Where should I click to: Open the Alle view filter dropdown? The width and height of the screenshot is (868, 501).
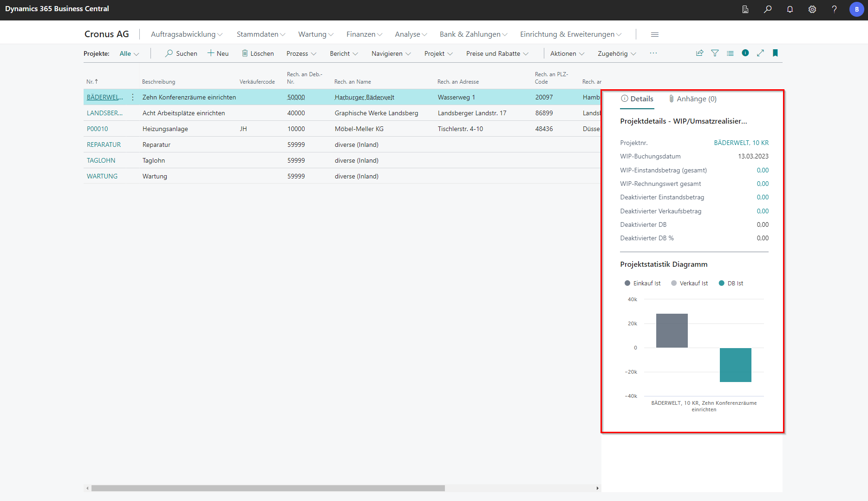tap(129, 53)
